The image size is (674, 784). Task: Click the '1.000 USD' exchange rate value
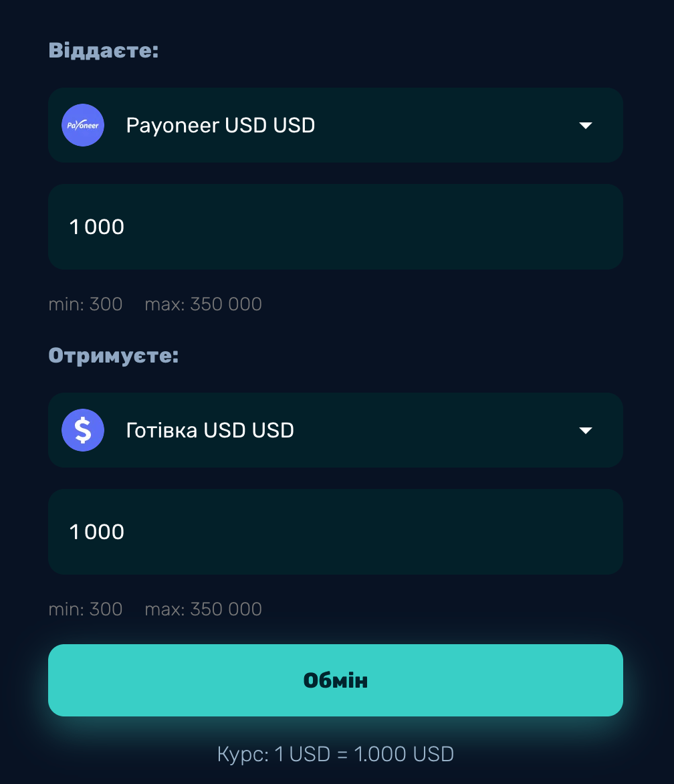tap(404, 755)
